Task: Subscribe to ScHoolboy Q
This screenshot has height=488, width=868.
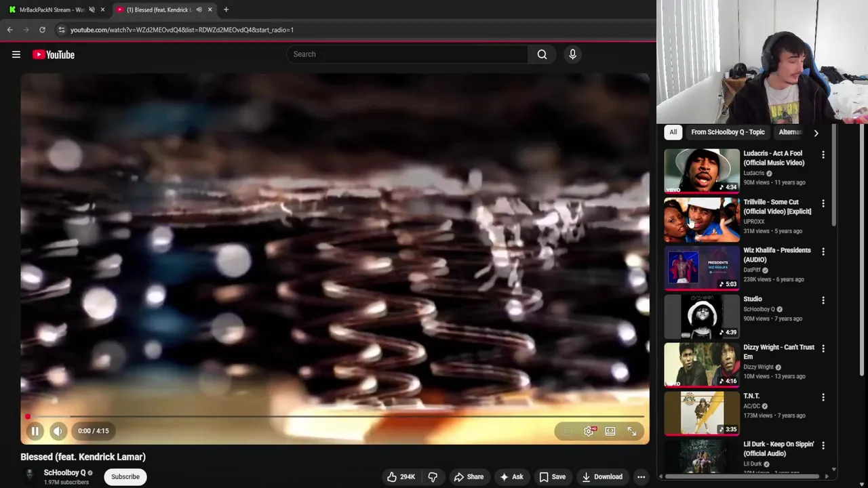Action: click(x=125, y=476)
